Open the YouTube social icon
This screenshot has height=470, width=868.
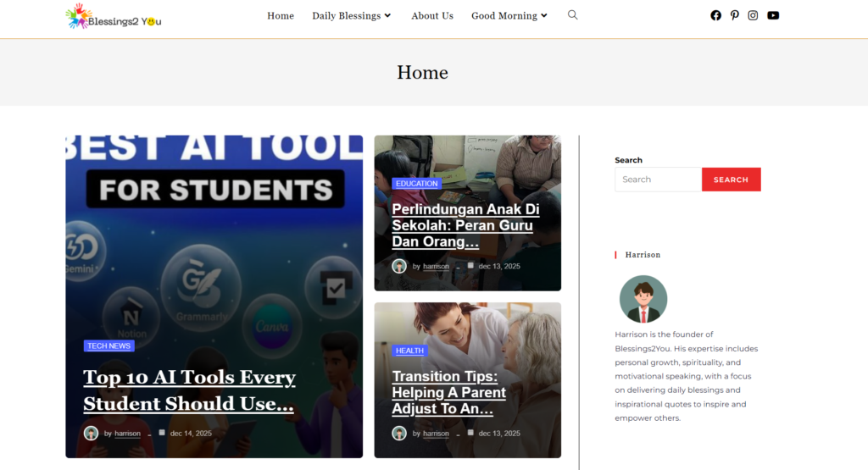click(773, 15)
